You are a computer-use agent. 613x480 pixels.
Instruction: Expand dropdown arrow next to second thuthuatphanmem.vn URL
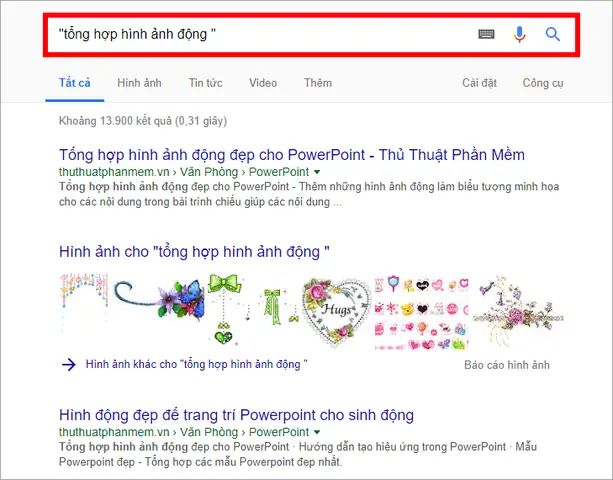pyautogui.click(x=317, y=432)
